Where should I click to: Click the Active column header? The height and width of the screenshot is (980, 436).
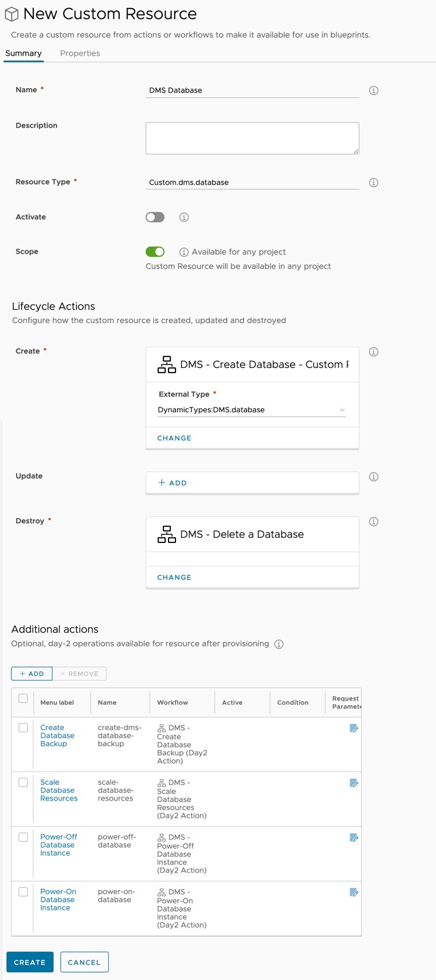tap(232, 702)
